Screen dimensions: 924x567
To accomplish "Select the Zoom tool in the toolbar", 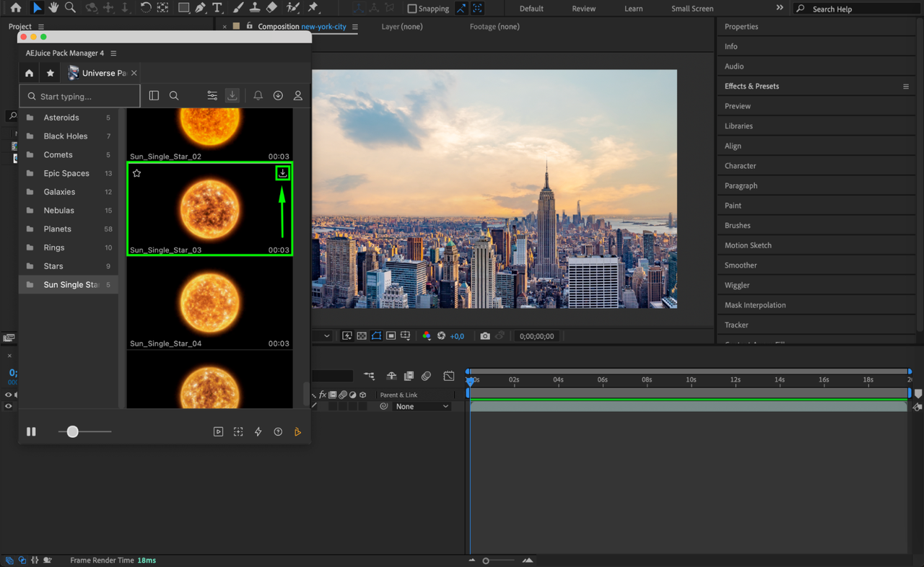I will (x=70, y=8).
